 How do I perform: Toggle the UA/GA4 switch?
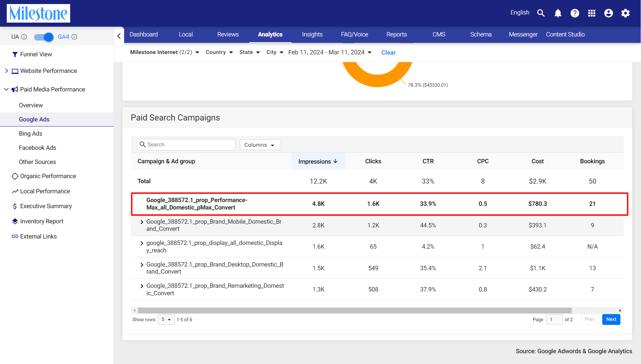click(x=44, y=37)
